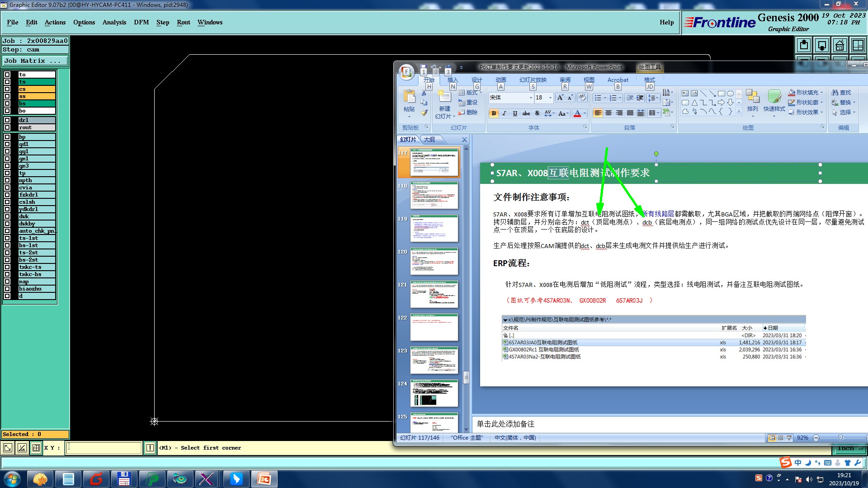Click the Windows Start button
The image size is (868, 488).
[12, 479]
